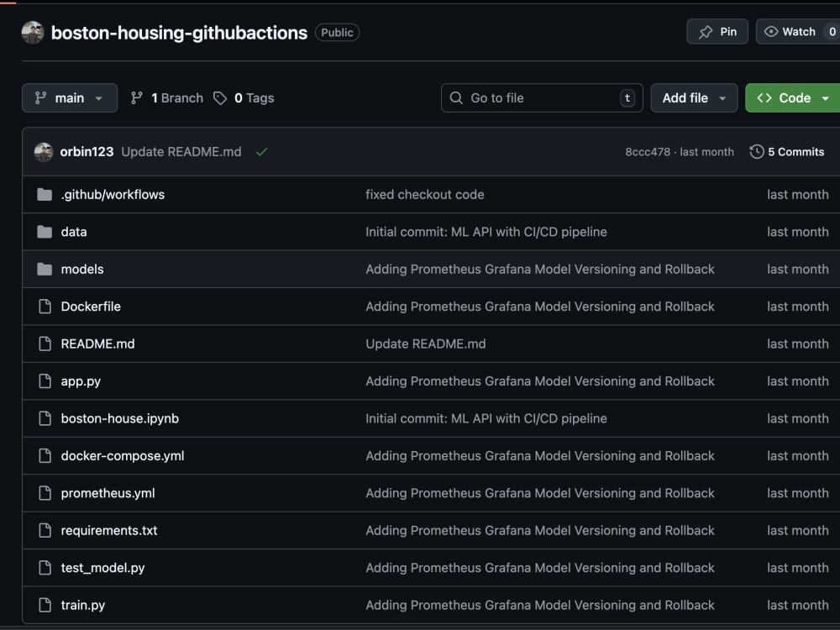Viewport: 840px width, 630px height.
Task: Open the train.py file
Action: tap(83, 606)
